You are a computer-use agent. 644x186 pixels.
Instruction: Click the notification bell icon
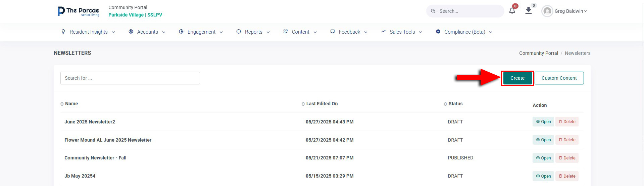[x=512, y=11]
